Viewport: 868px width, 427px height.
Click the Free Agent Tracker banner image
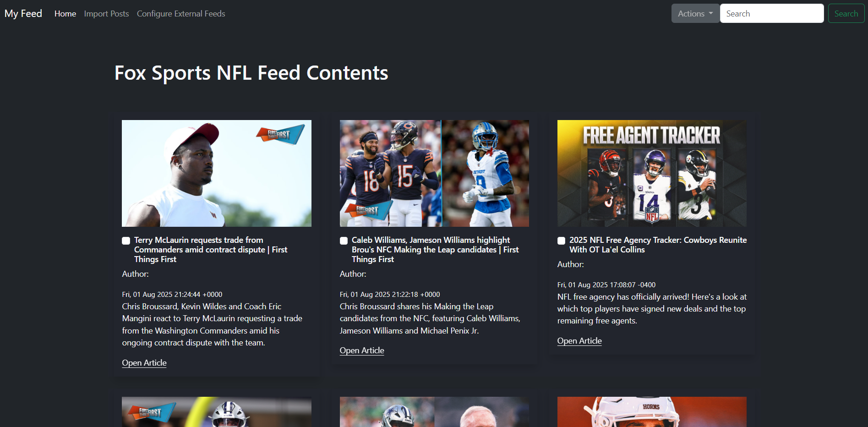(x=652, y=173)
